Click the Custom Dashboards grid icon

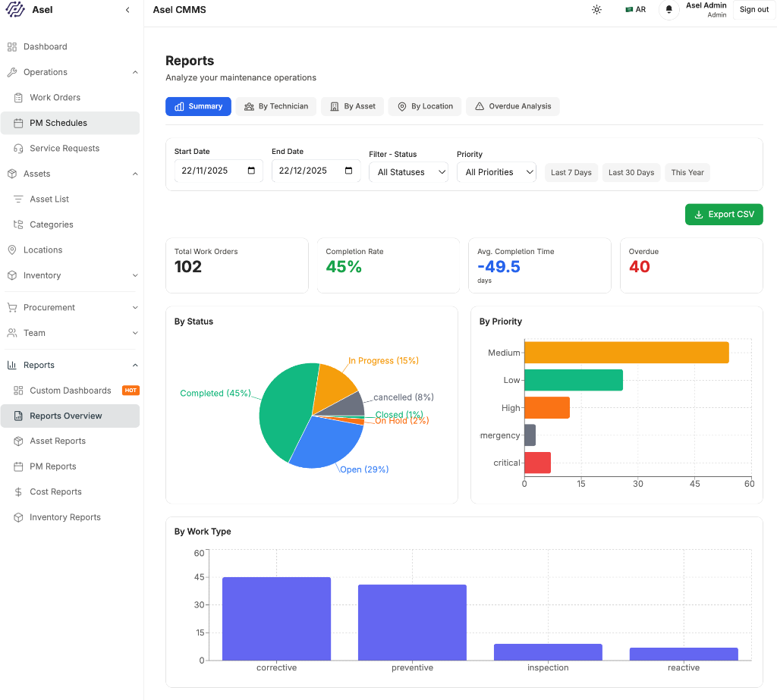(x=18, y=391)
